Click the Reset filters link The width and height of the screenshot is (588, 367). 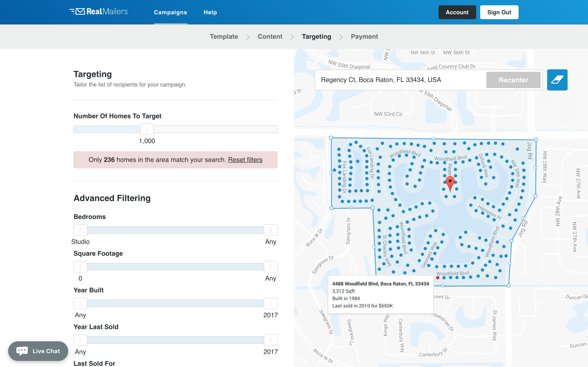[245, 160]
